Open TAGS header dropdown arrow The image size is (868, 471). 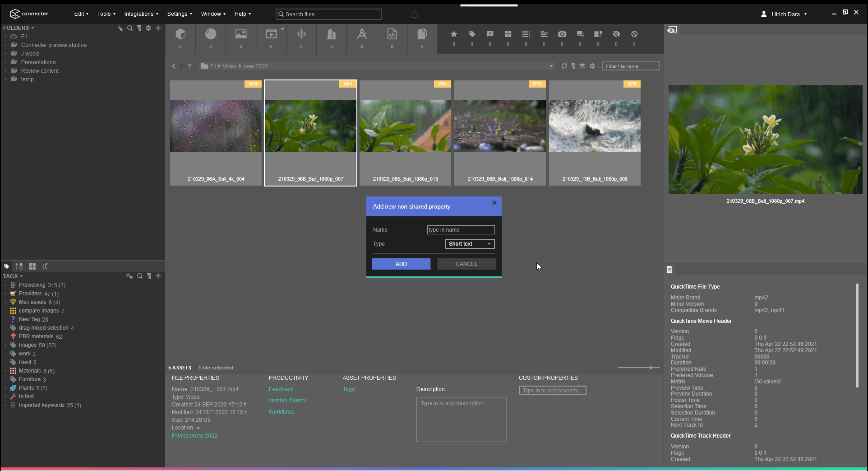pyautogui.click(x=21, y=276)
